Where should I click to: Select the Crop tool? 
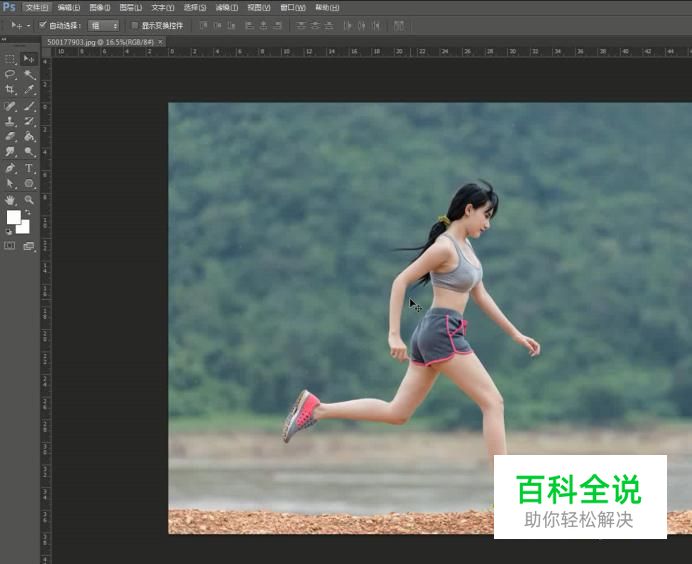(x=10, y=90)
